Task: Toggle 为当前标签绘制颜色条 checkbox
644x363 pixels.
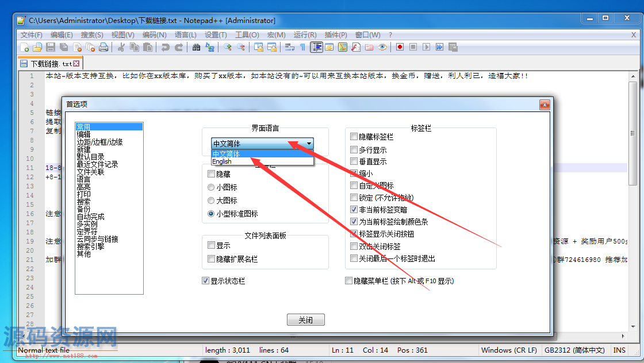Action: click(354, 222)
